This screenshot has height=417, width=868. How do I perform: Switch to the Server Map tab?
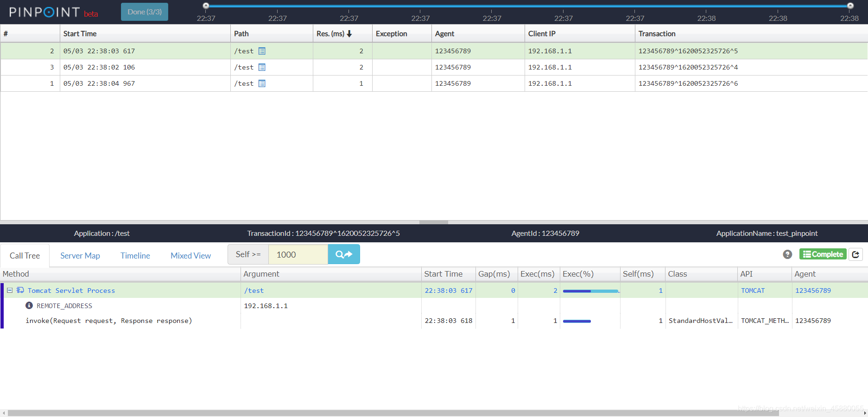(x=80, y=256)
